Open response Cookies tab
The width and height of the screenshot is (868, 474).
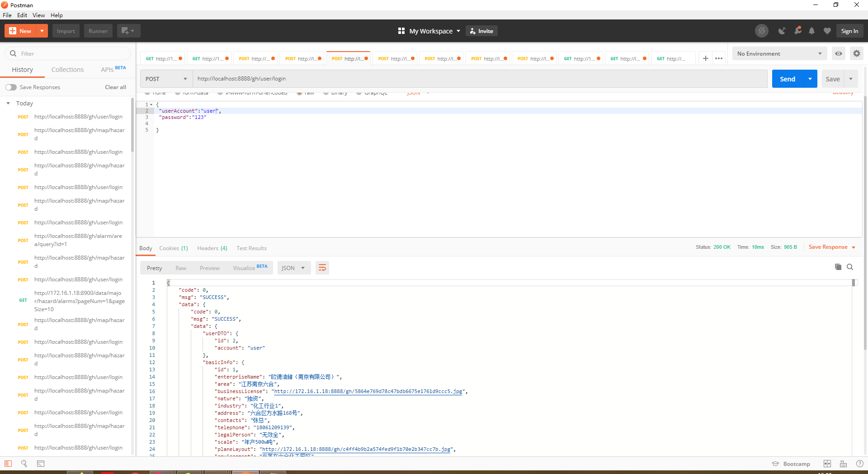coord(174,248)
